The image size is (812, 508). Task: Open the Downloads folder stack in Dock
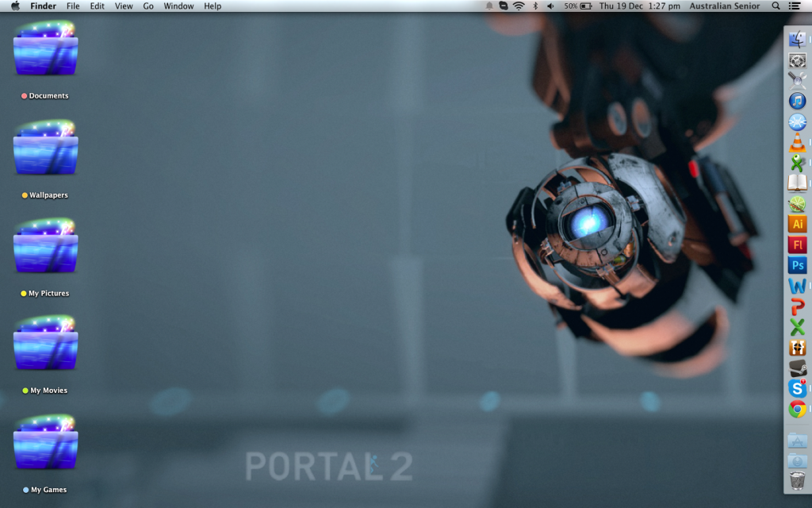(797, 461)
